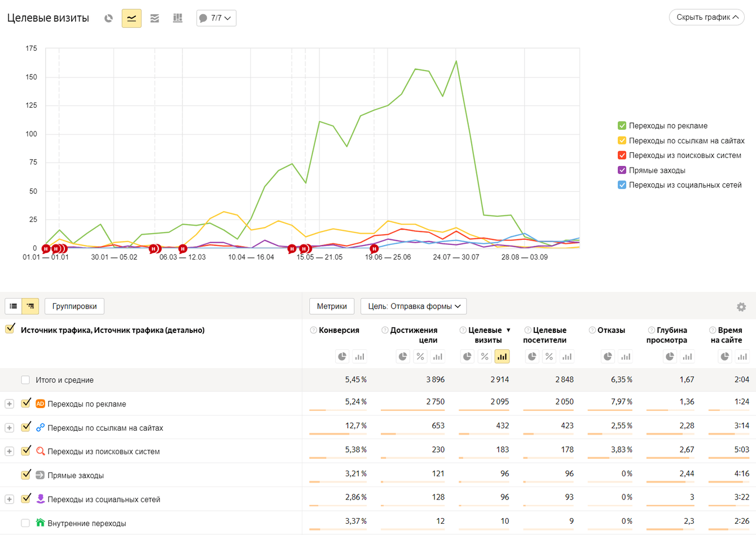Click the Группировки button
Screen dimensions: 756x535
[74, 306]
